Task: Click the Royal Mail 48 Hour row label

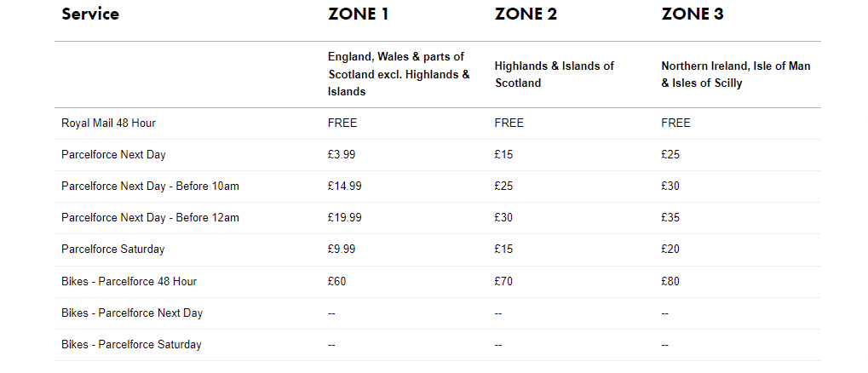Action: tap(108, 123)
